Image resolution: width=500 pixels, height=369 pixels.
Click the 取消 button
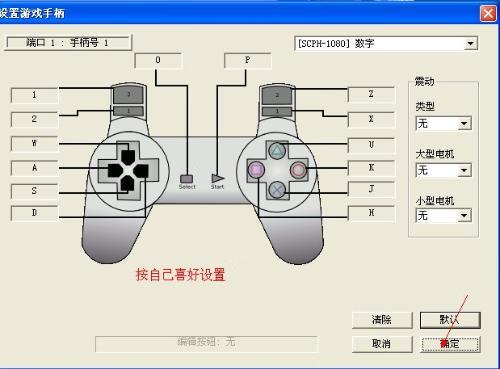coord(382,344)
